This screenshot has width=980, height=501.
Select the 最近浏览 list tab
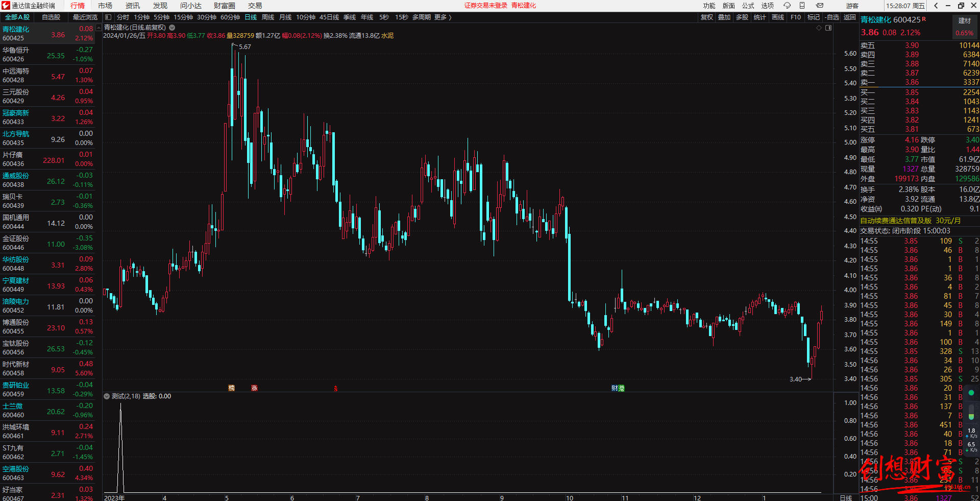tap(85, 17)
